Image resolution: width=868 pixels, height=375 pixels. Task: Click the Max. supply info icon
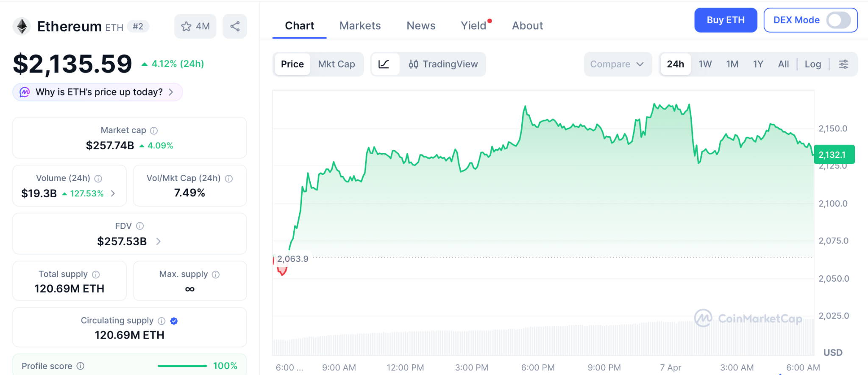(x=216, y=274)
